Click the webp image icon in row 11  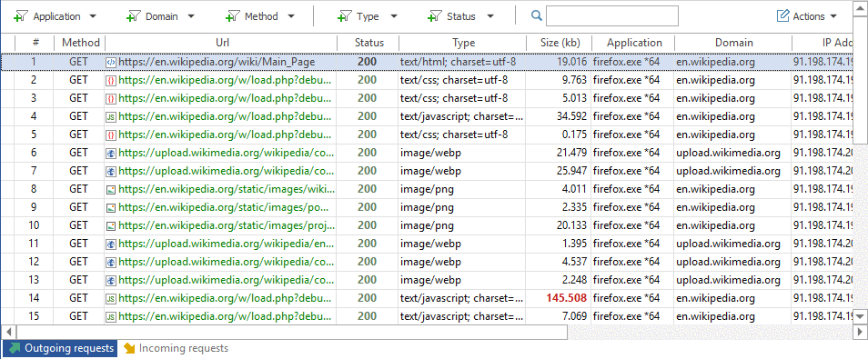111,244
